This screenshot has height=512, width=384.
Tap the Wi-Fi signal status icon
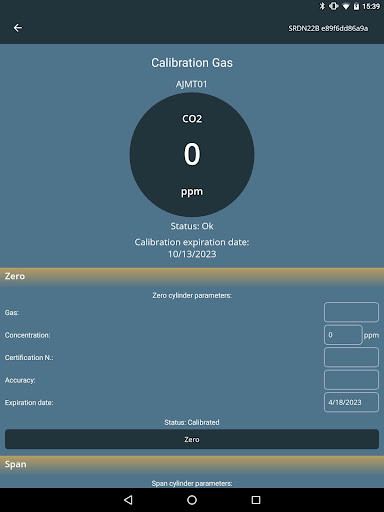click(x=346, y=6)
